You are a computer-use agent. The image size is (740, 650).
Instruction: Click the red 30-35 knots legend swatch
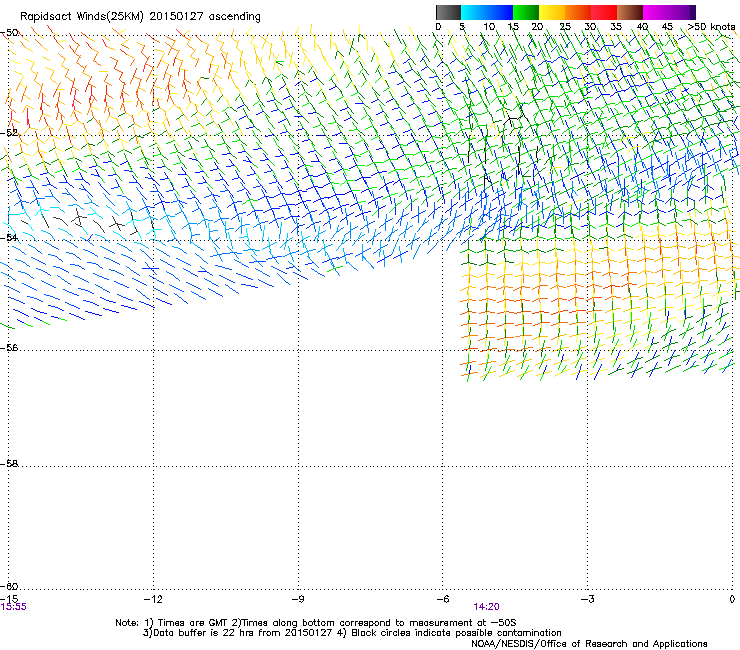[x=604, y=12]
